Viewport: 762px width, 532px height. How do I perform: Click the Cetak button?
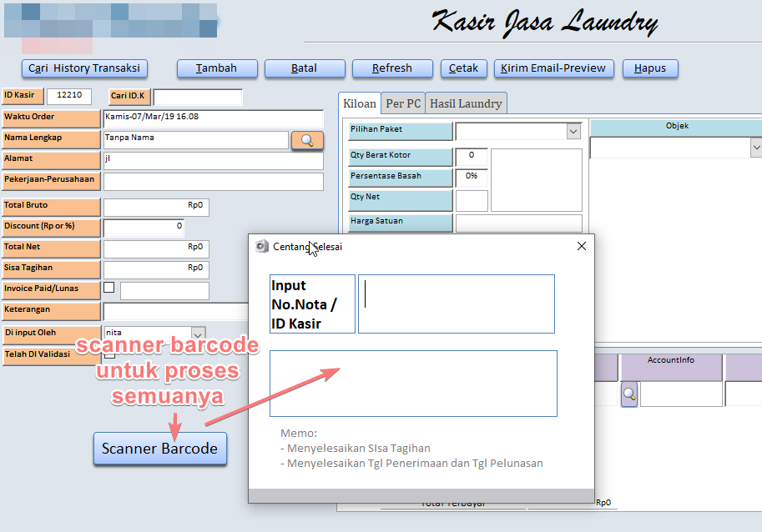coord(463,68)
